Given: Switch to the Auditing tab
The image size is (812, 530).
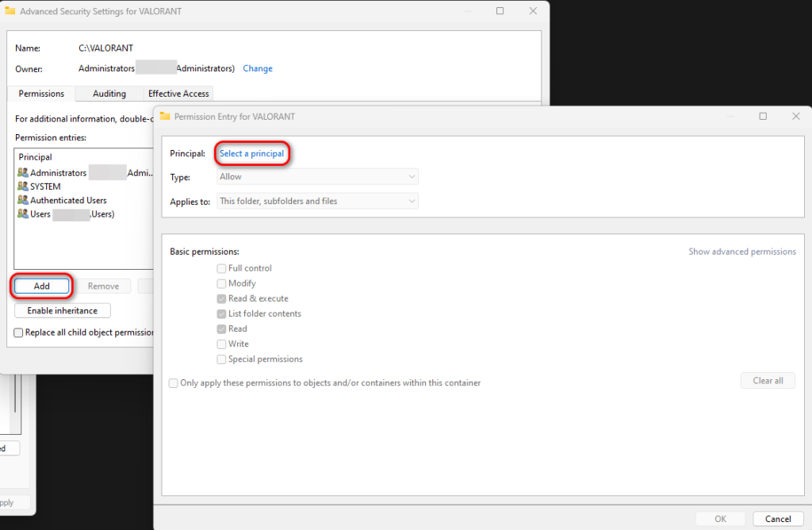Looking at the screenshot, I should click(x=109, y=94).
